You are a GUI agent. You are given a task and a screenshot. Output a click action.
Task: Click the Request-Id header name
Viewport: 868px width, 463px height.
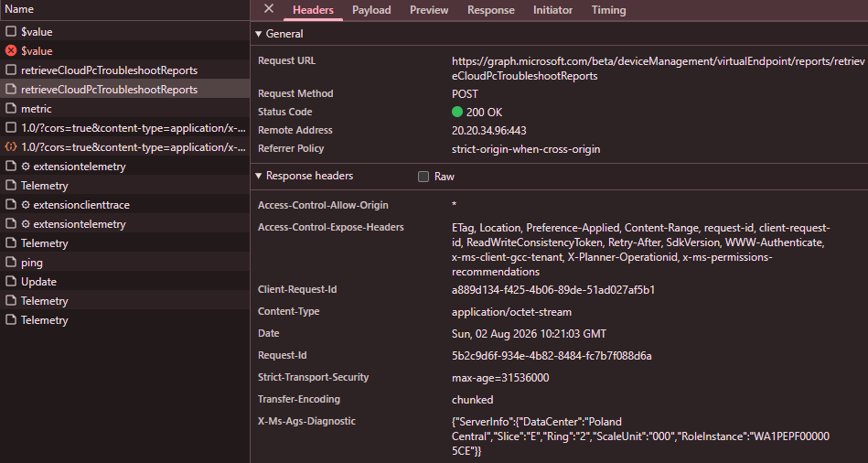click(x=283, y=356)
